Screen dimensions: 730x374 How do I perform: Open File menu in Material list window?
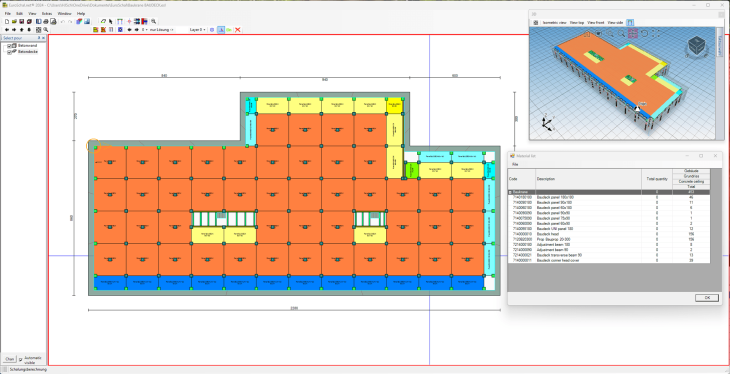[515, 164]
